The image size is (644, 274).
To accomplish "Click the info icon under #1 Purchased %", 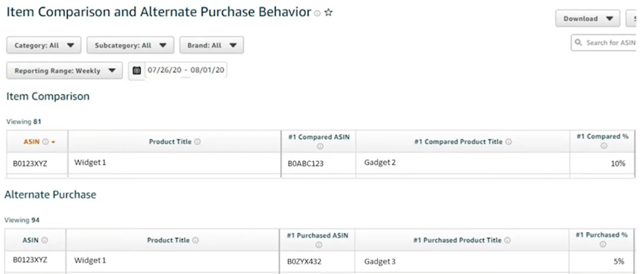I will (x=602, y=244).
